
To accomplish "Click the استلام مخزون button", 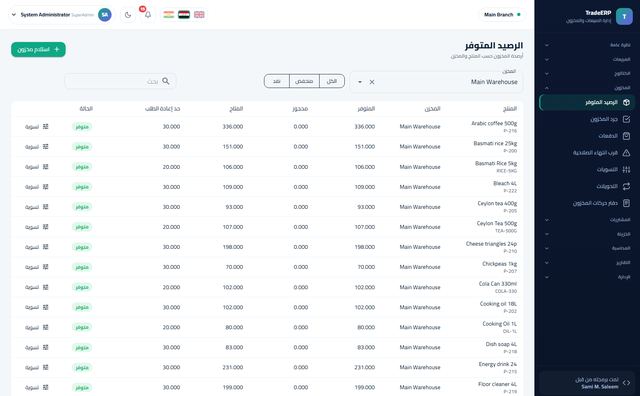I will (38, 49).
